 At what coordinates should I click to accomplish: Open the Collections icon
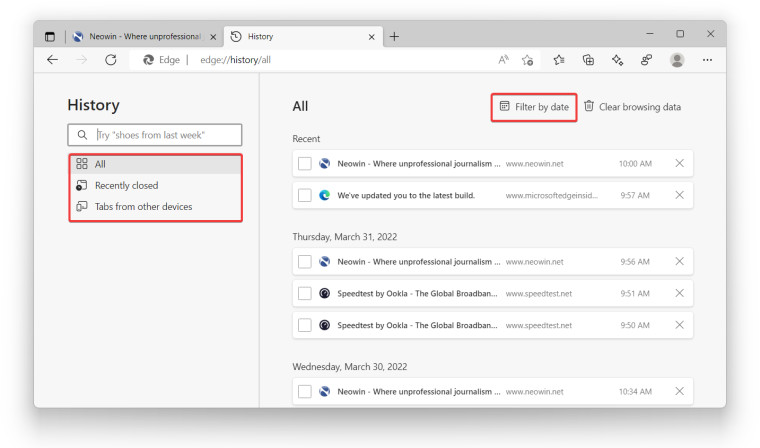[588, 60]
